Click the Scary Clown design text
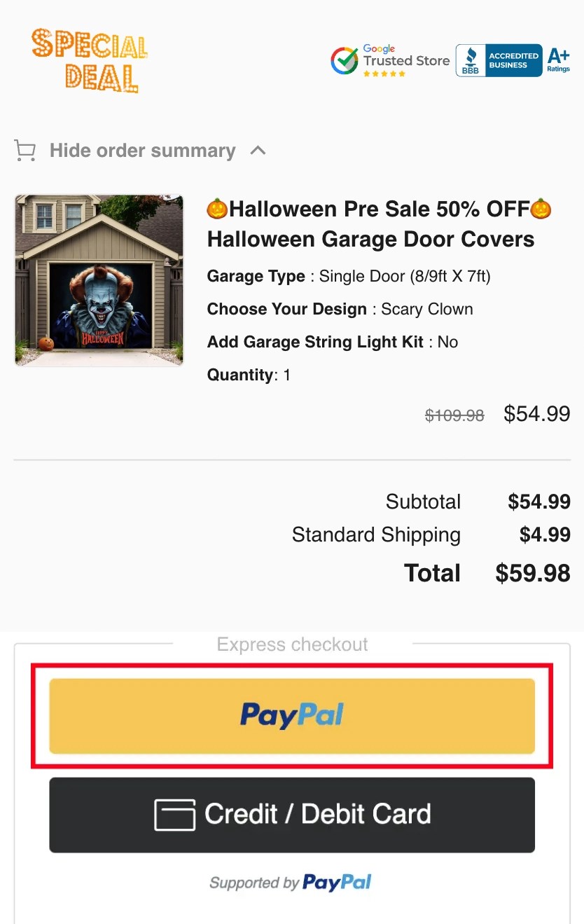584x924 pixels. (426, 309)
